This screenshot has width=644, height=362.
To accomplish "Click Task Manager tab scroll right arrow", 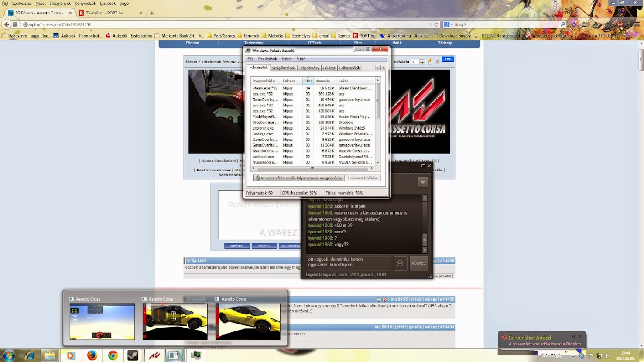I will point(383,68).
